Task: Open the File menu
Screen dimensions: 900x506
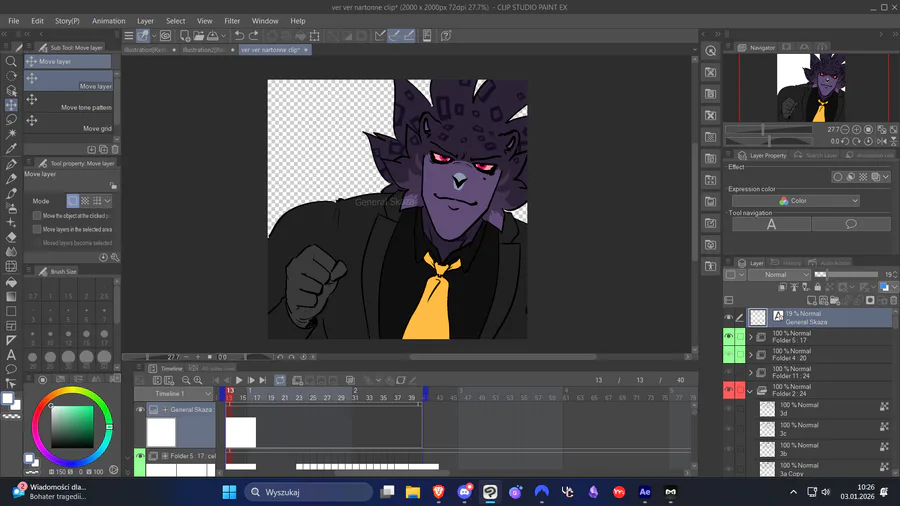Action: [14, 21]
